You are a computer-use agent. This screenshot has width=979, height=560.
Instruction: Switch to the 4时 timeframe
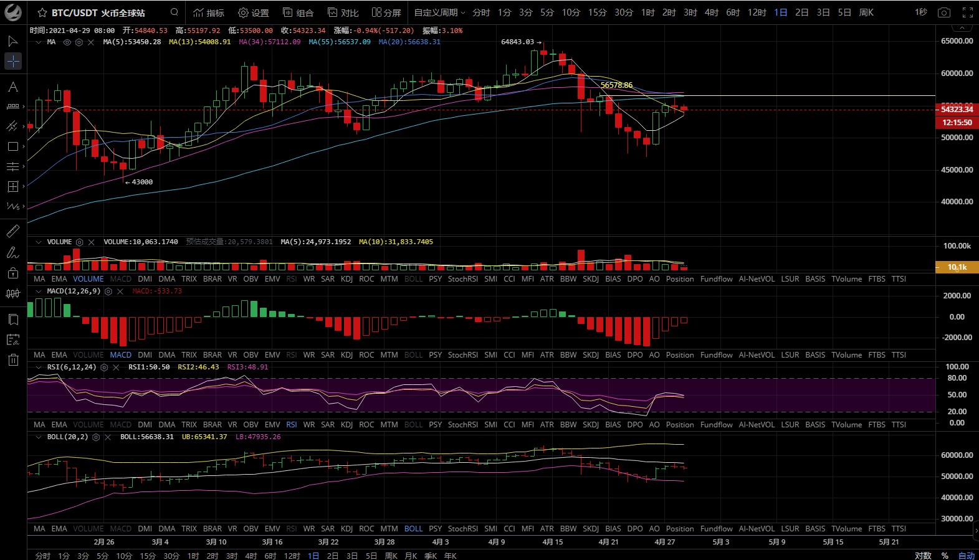tap(712, 12)
